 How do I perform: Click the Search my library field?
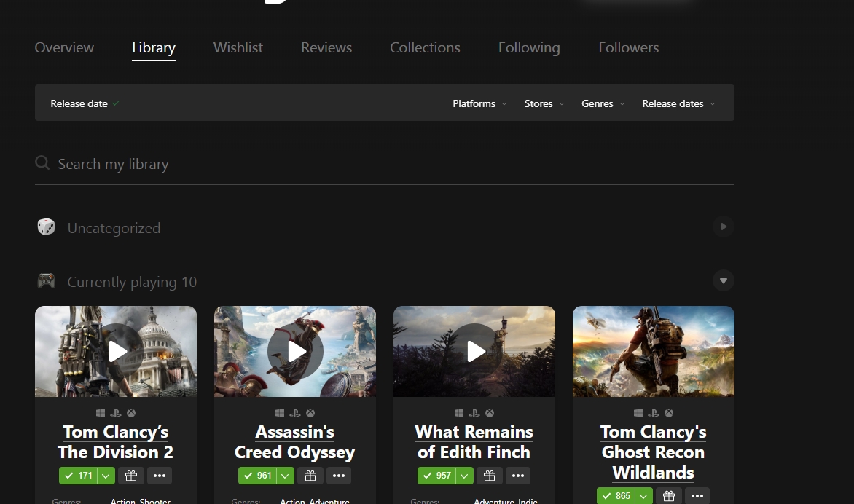tap(385, 164)
